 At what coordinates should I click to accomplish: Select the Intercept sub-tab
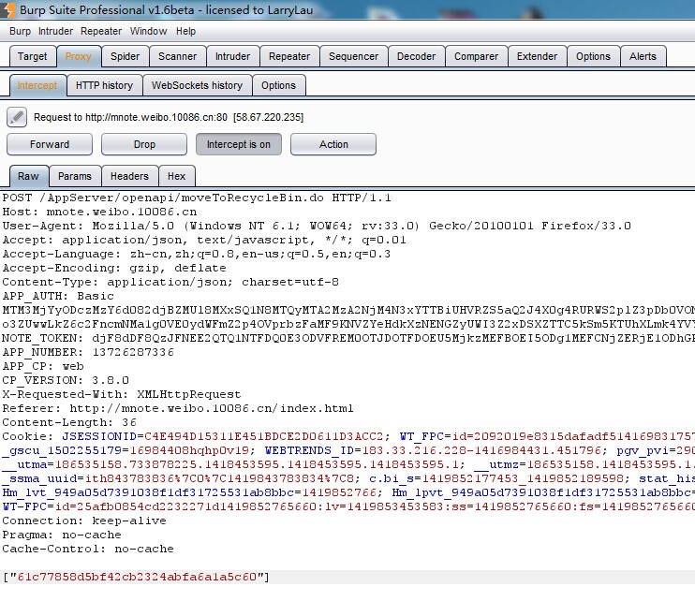point(37,85)
